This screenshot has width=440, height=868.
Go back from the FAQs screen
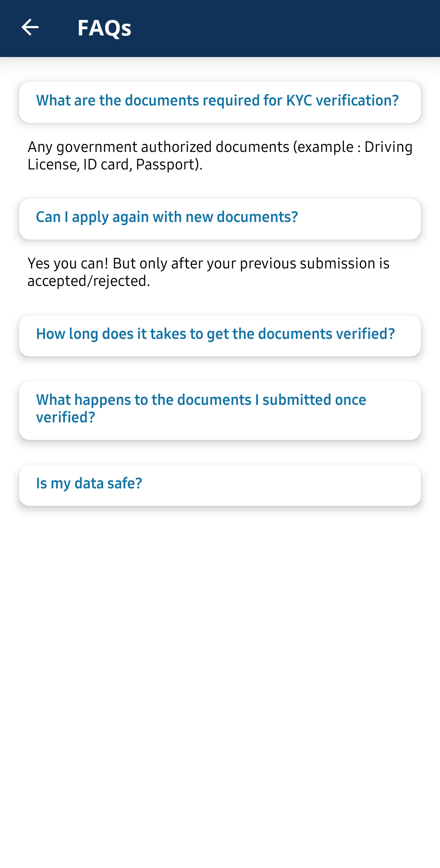point(30,28)
